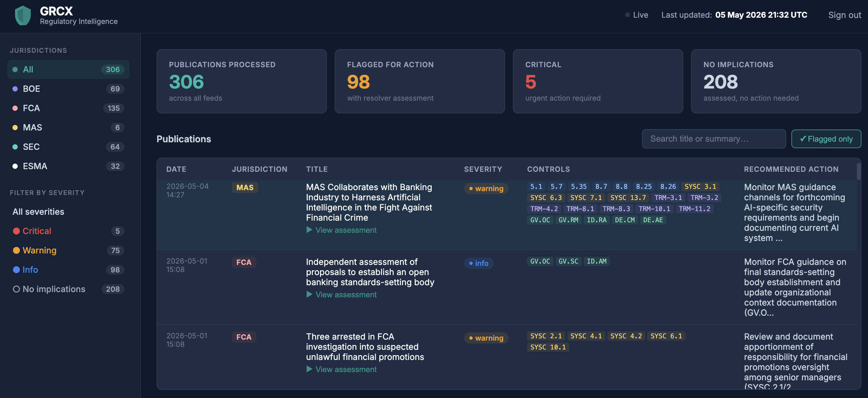Sign out of GRCX

click(844, 15)
